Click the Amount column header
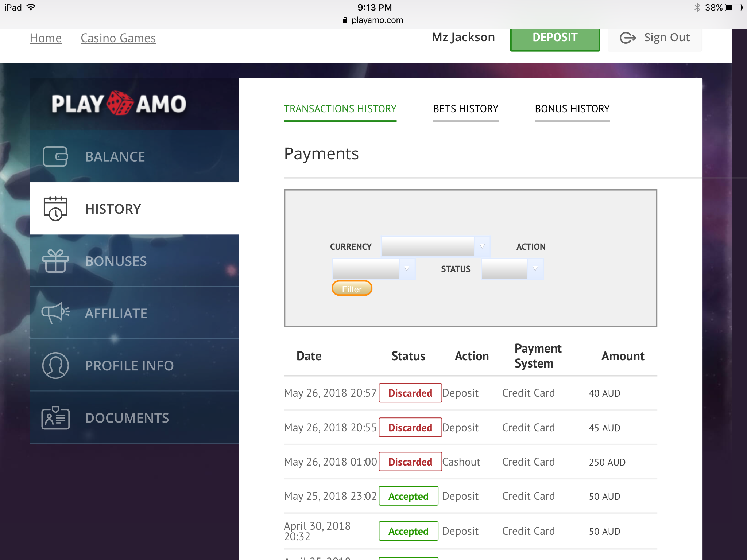 coord(623,356)
